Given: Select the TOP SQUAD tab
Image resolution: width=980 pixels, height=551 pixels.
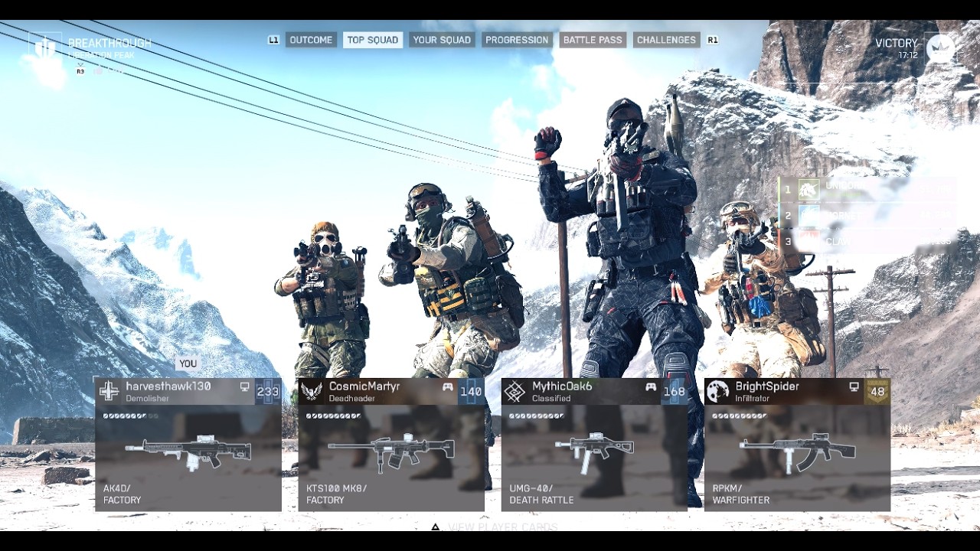Looking at the screenshot, I should point(373,40).
